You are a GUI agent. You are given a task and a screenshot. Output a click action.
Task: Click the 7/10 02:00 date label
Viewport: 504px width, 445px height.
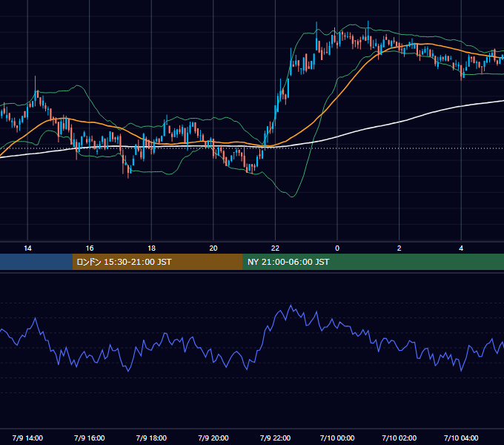click(399, 438)
